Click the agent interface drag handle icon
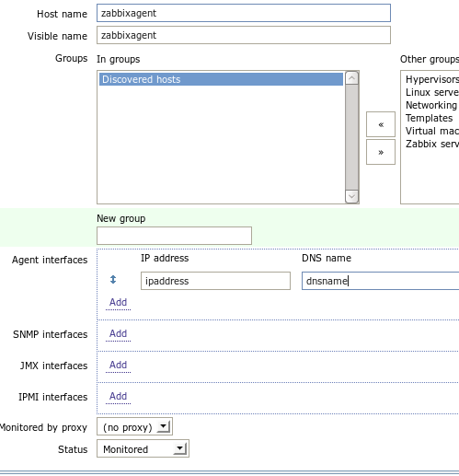 [113, 280]
